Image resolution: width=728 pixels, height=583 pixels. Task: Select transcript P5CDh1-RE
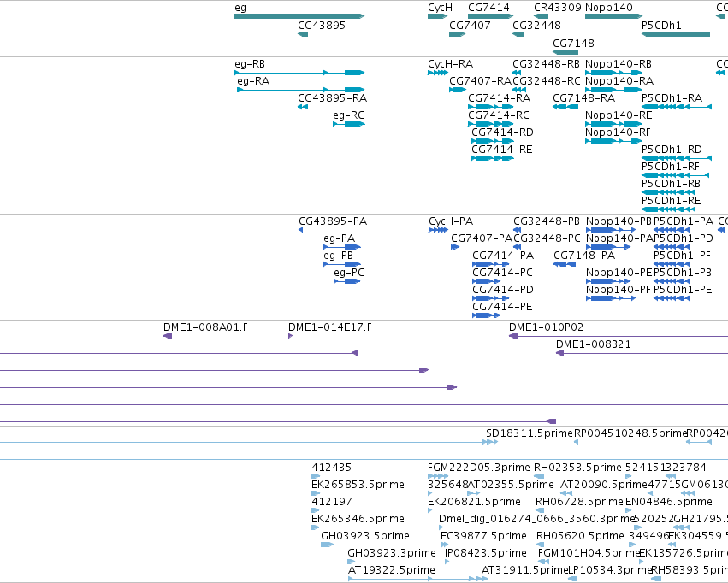[x=668, y=209]
